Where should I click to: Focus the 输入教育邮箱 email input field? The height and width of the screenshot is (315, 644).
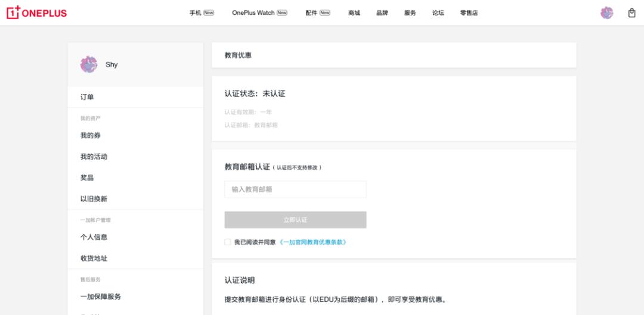(x=295, y=189)
